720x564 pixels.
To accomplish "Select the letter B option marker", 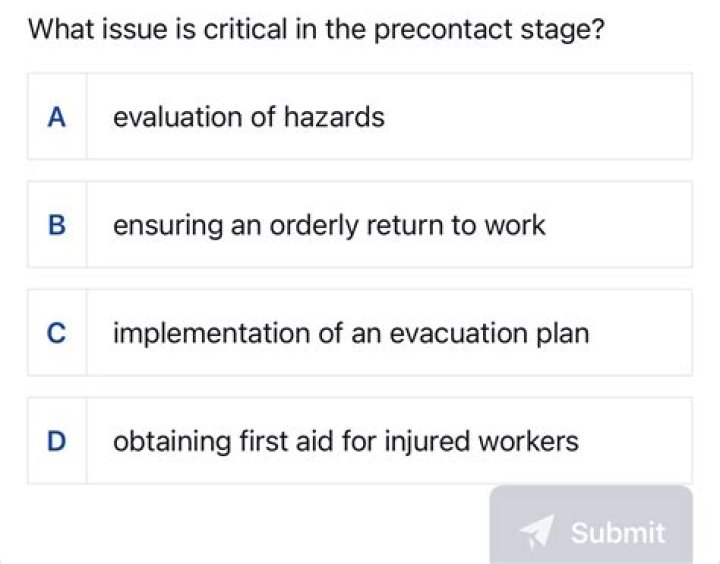I will pyautogui.click(x=57, y=225).
